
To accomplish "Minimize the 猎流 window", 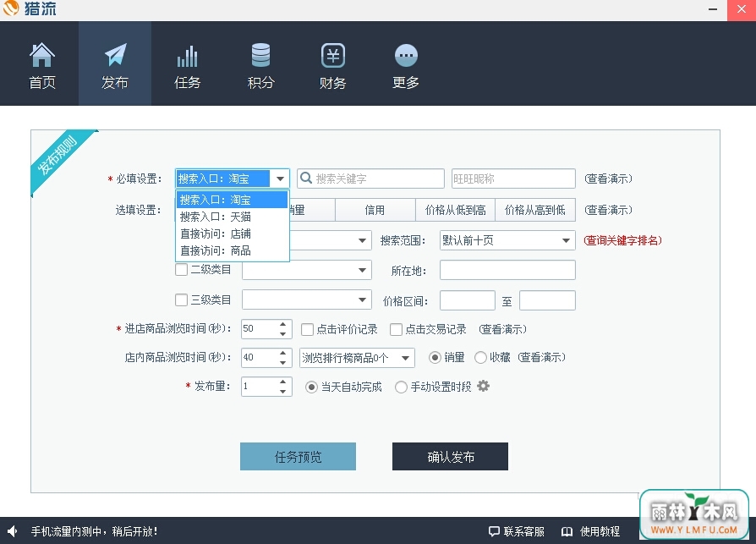I will pos(713,9).
